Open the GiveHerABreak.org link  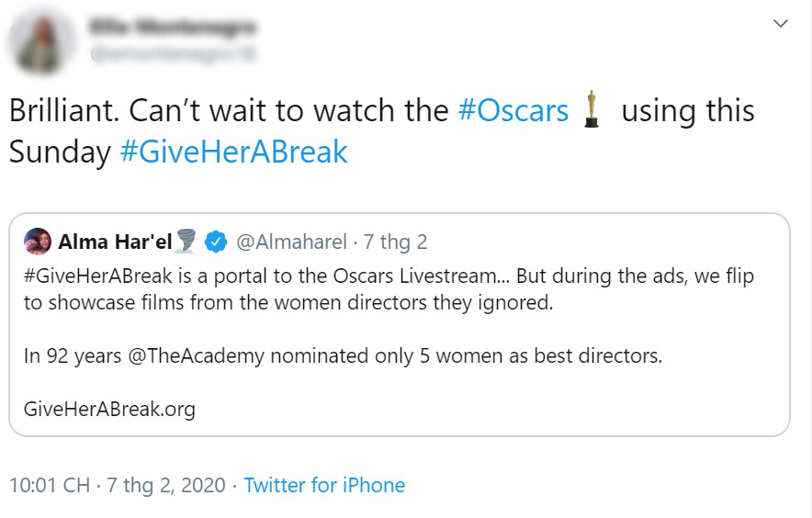click(x=110, y=410)
